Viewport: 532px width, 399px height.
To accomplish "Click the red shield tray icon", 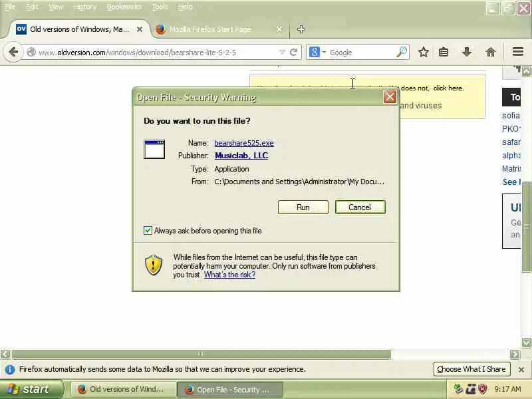I will (483, 389).
